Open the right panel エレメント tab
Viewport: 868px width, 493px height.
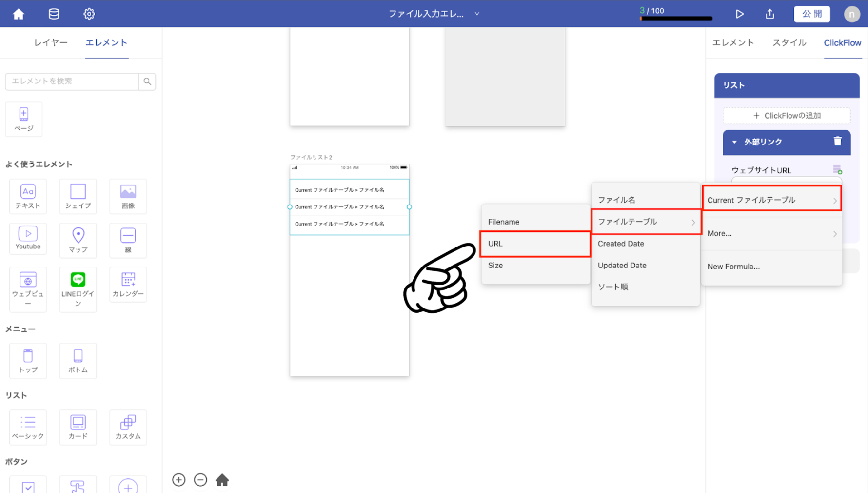[x=733, y=42]
